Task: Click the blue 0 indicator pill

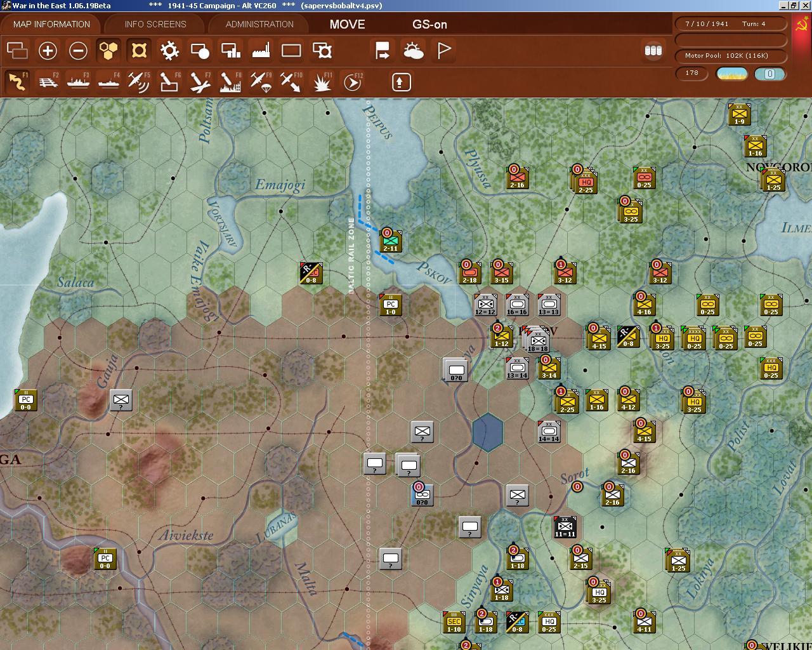Action: [769, 74]
